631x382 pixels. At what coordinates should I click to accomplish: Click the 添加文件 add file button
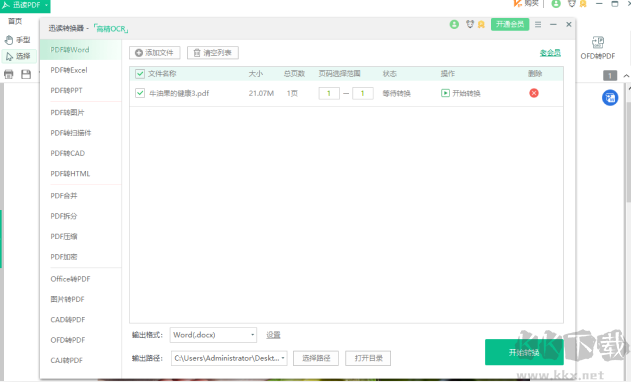pos(155,53)
